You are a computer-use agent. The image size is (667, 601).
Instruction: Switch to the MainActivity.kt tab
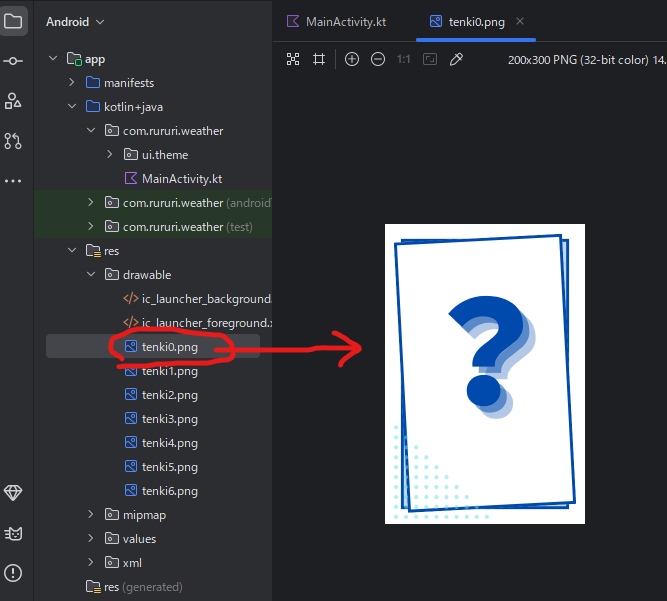[x=336, y=22]
